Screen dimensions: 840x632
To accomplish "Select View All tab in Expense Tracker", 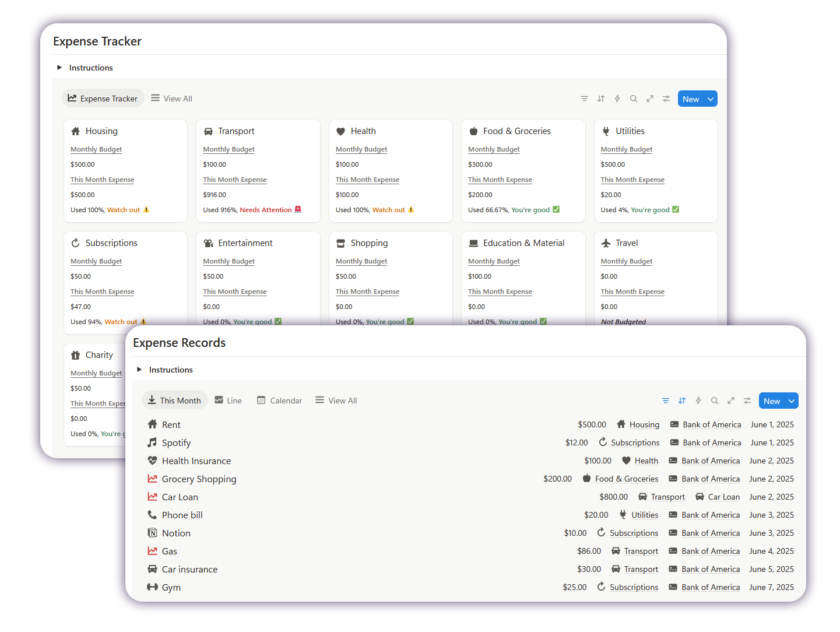I will pos(171,99).
